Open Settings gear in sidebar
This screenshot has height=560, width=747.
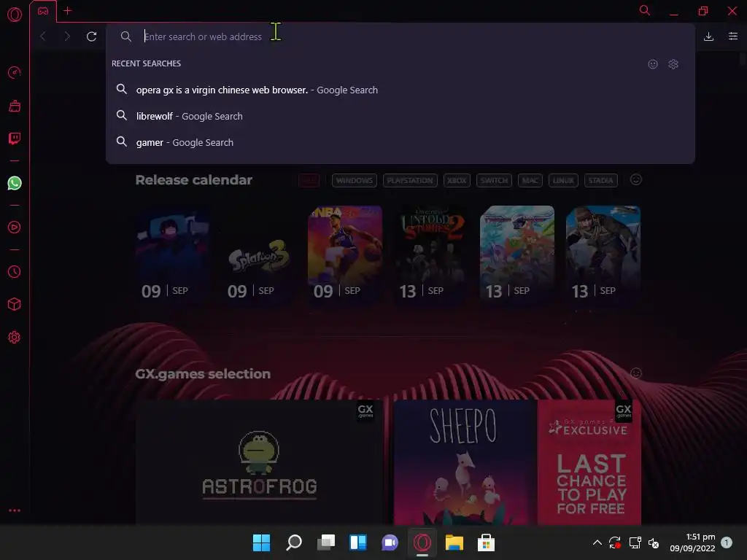pyautogui.click(x=15, y=337)
